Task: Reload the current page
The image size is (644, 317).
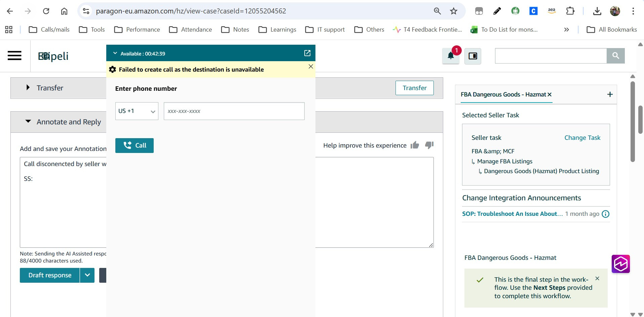Action: click(46, 11)
